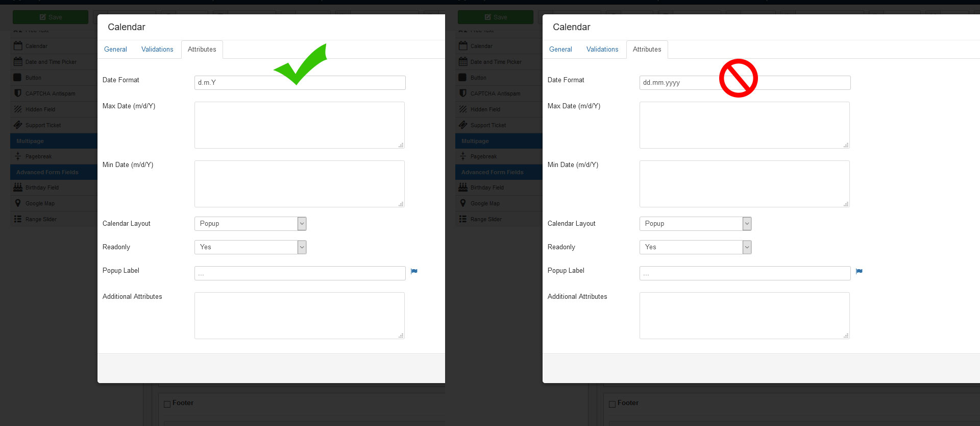Toggle the Footer checkbox in right screenshot
This screenshot has height=426, width=980.
click(612, 404)
